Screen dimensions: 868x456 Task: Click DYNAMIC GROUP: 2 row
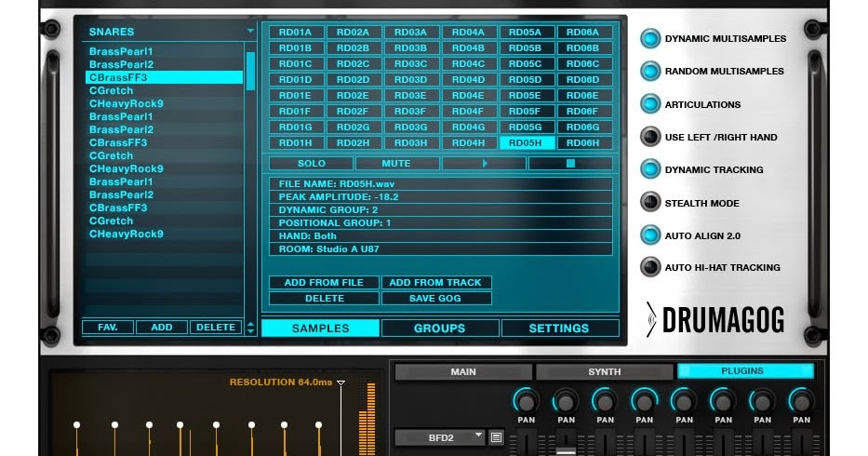441,210
